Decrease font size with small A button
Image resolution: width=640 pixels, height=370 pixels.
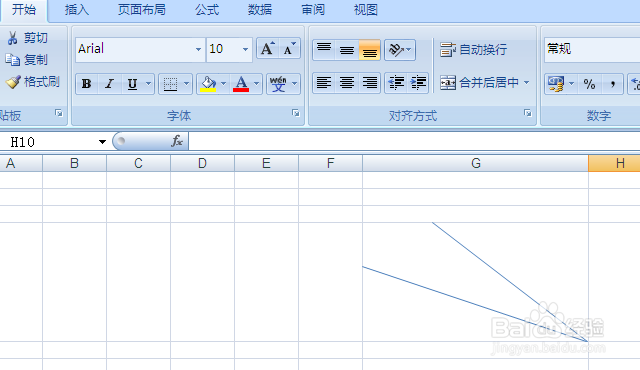click(289, 49)
